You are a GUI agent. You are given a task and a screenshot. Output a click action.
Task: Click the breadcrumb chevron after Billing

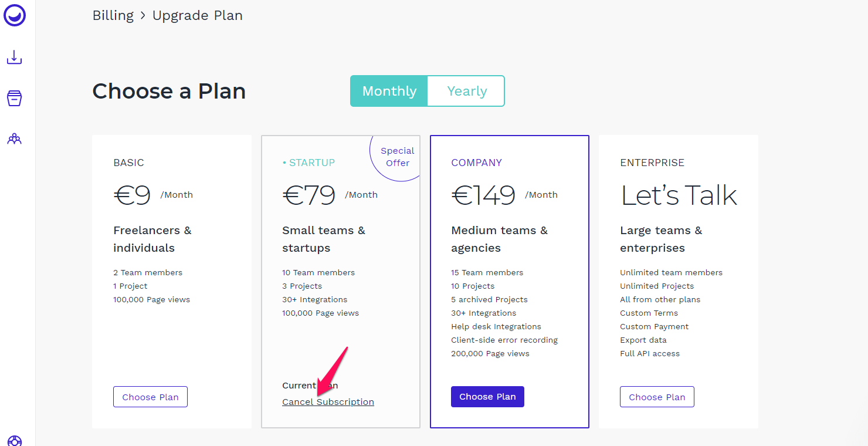point(143,16)
